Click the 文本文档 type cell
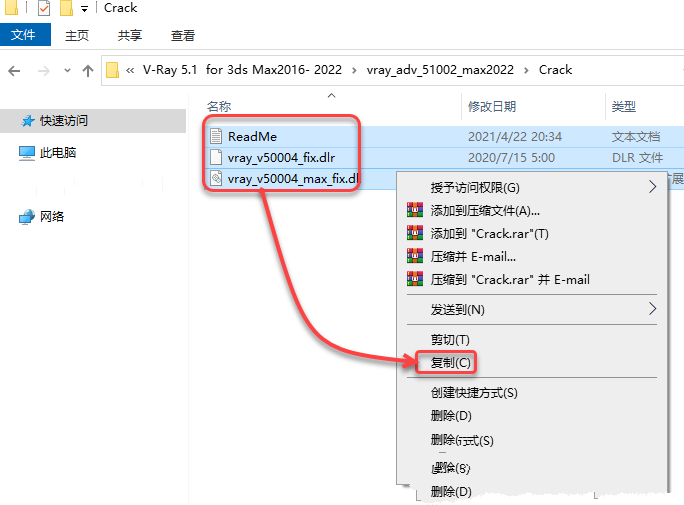This screenshot has height=505, width=684. click(x=636, y=136)
